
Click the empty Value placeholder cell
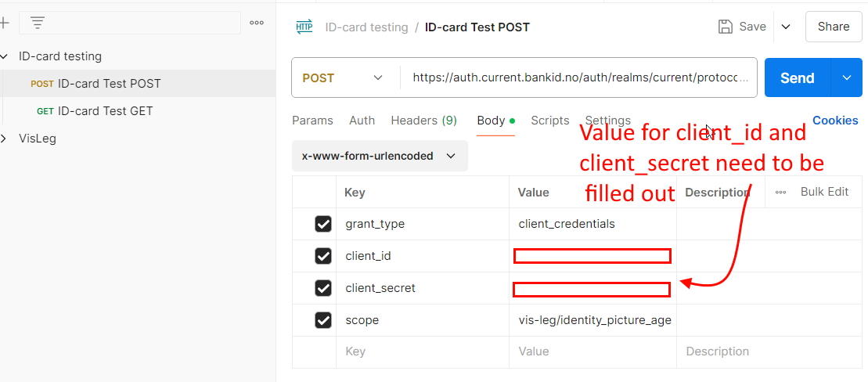(x=592, y=351)
